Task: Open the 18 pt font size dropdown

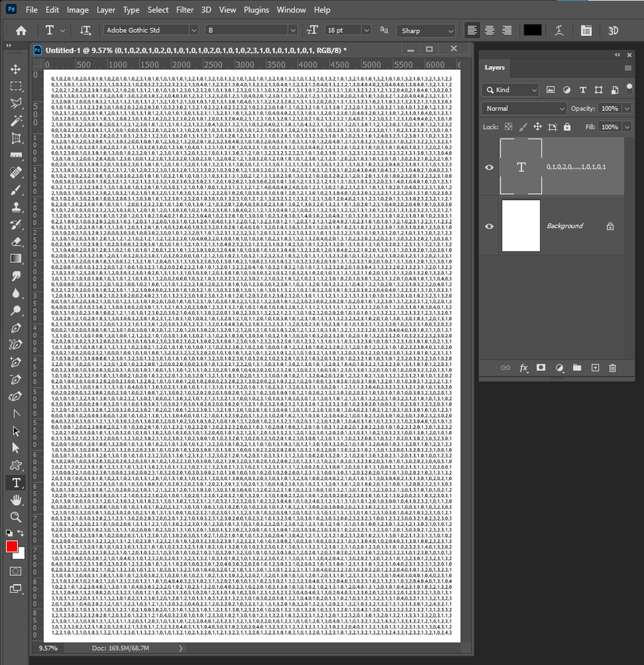Action: (367, 30)
